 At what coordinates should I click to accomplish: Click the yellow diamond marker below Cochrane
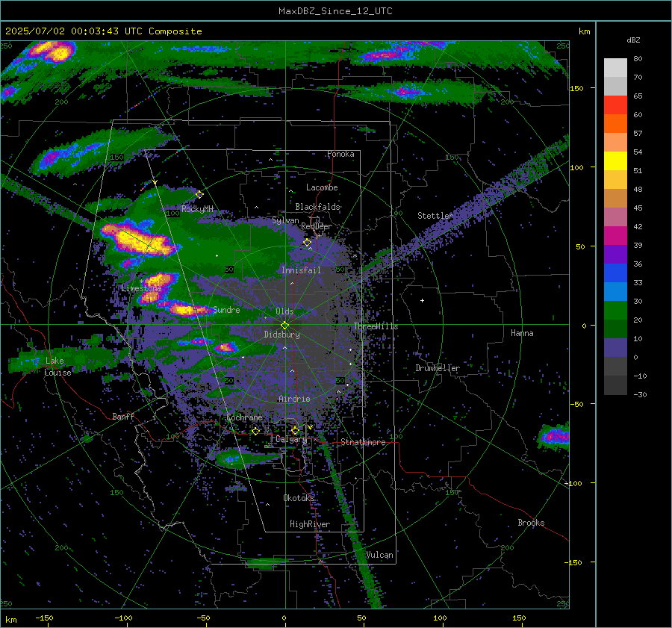256,431
